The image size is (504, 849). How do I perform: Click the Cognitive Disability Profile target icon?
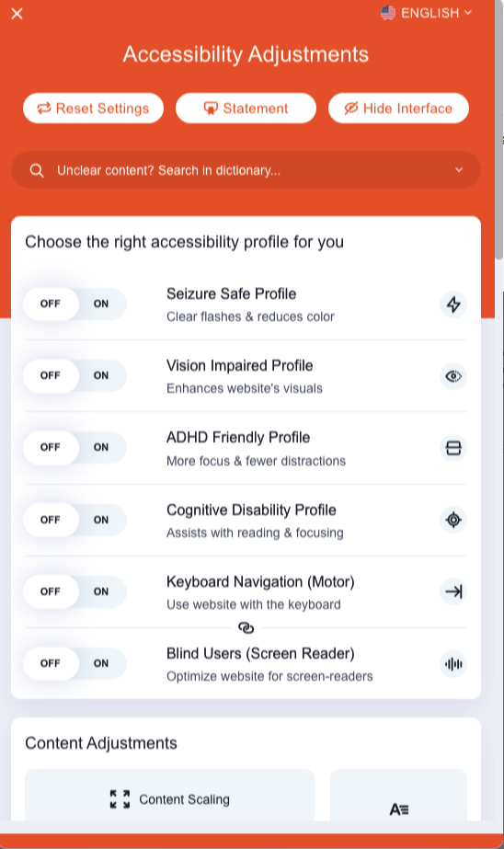click(x=453, y=520)
